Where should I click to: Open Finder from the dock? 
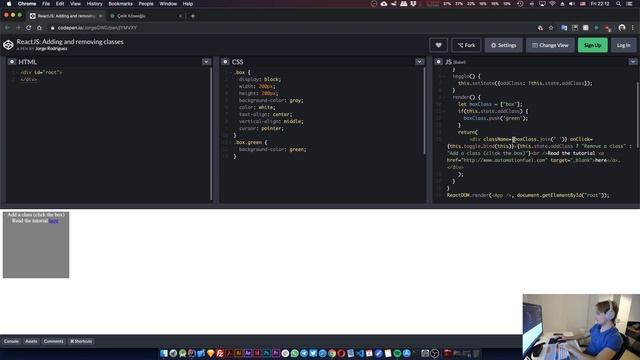(164, 353)
